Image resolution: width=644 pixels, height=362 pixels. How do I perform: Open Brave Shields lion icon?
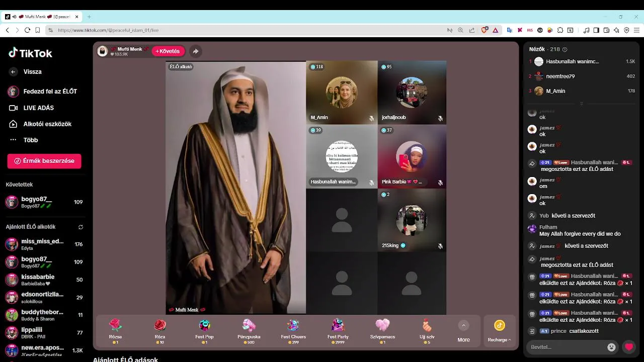pos(485,30)
